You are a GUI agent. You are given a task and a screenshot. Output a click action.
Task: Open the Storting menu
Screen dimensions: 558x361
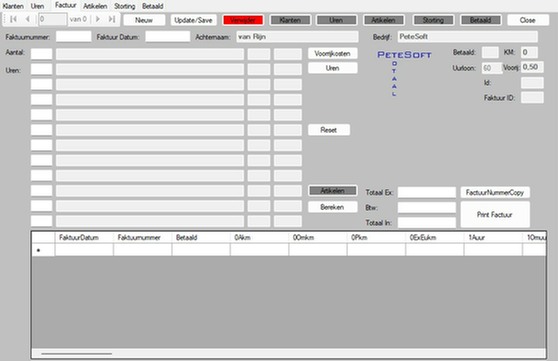(x=125, y=6)
